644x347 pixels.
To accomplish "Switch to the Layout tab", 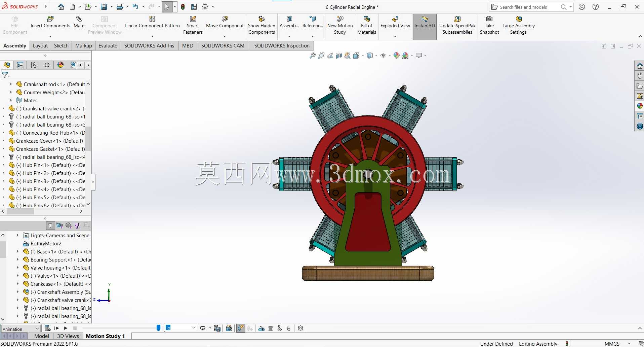I will pos(40,46).
